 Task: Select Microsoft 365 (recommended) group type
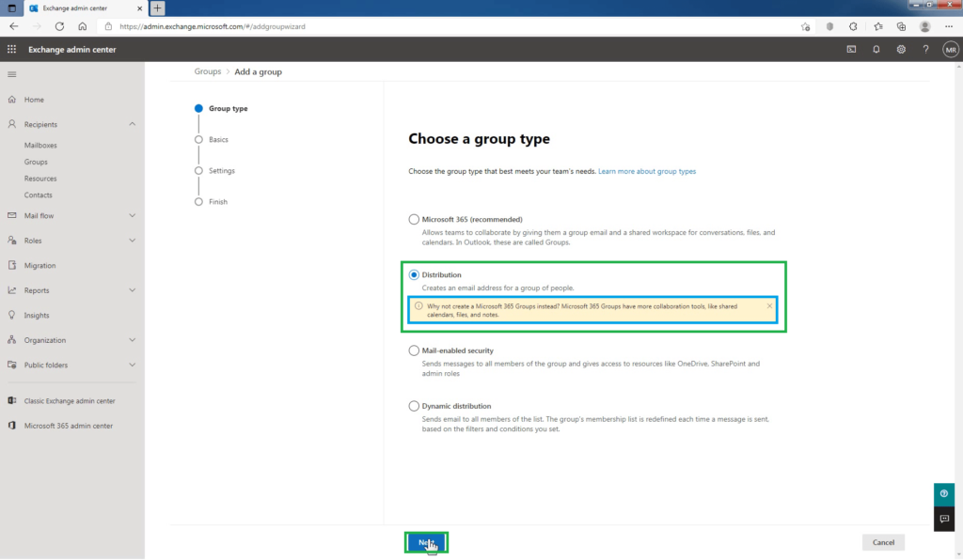414,219
